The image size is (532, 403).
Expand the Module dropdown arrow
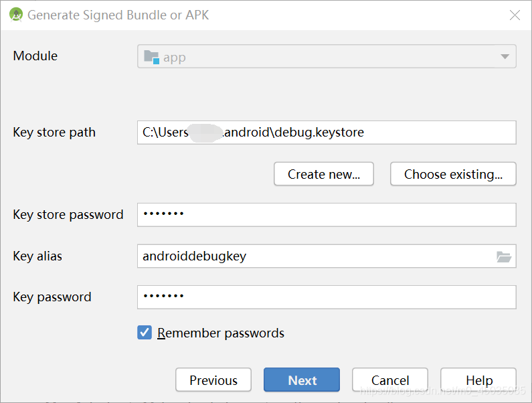coord(505,56)
